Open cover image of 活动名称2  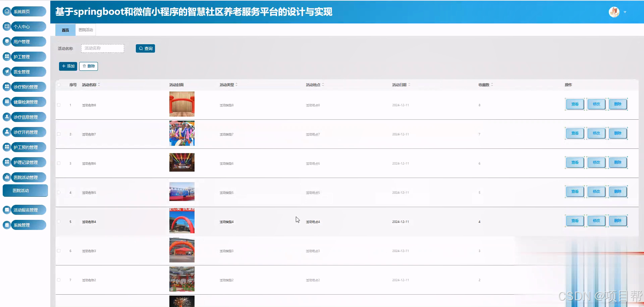(182, 279)
